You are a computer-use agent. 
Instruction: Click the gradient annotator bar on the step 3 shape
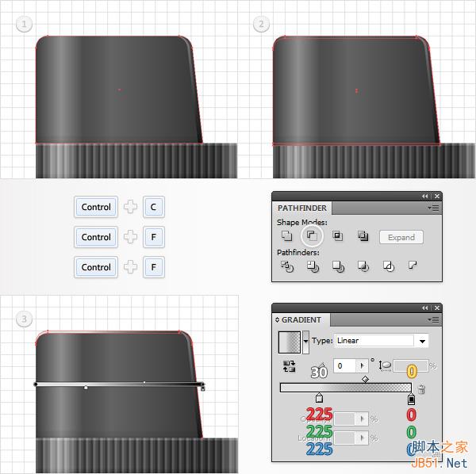pos(119,384)
